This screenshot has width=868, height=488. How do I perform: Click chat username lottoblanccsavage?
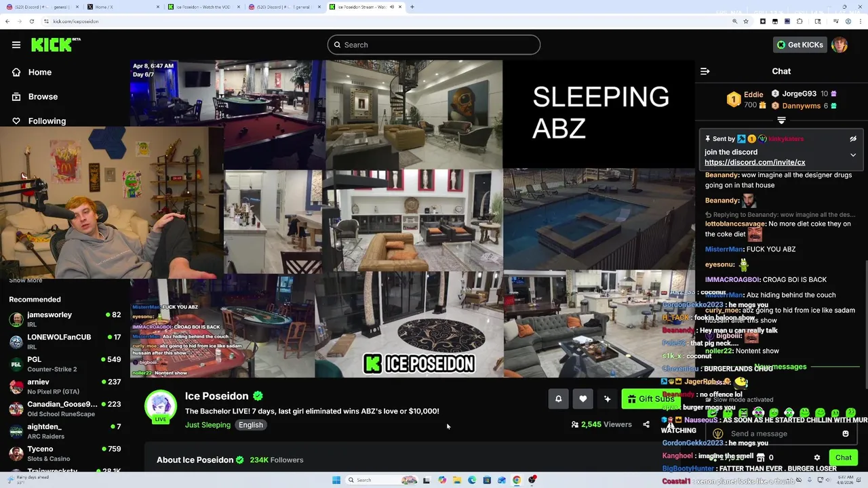(735, 224)
